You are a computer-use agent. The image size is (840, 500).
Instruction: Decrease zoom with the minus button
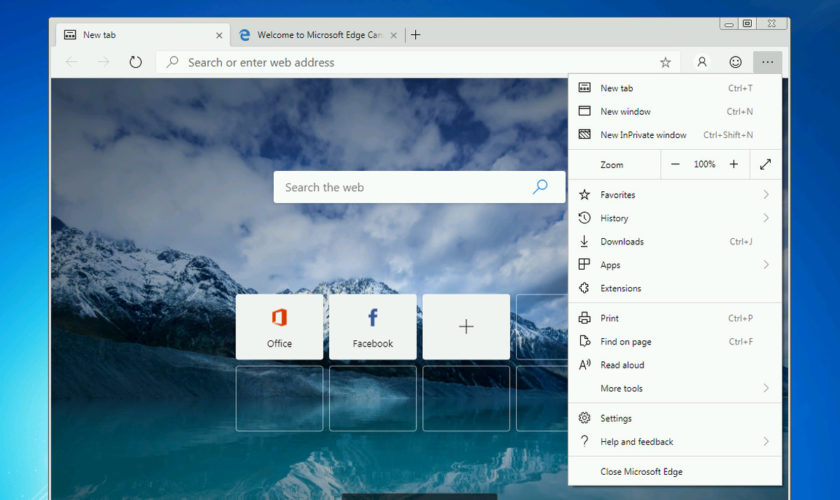point(676,164)
